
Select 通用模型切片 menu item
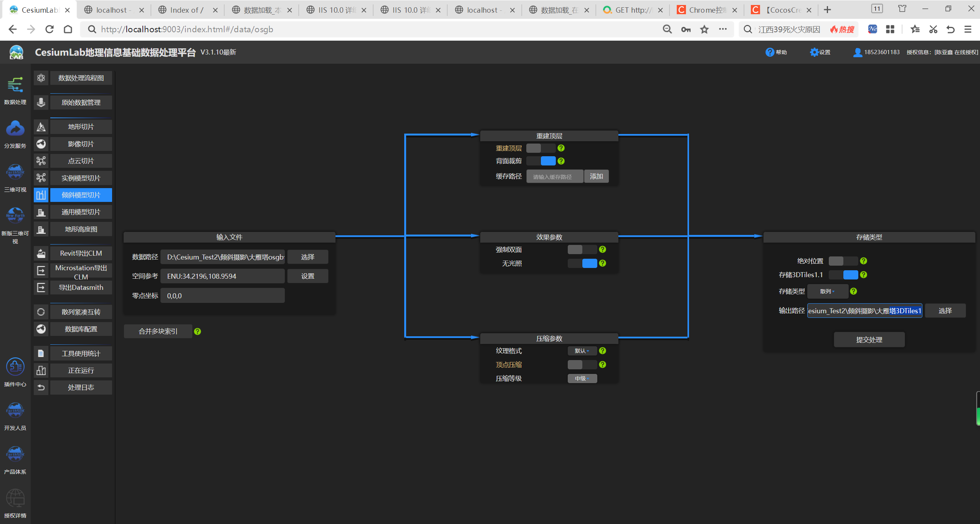(81, 212)
